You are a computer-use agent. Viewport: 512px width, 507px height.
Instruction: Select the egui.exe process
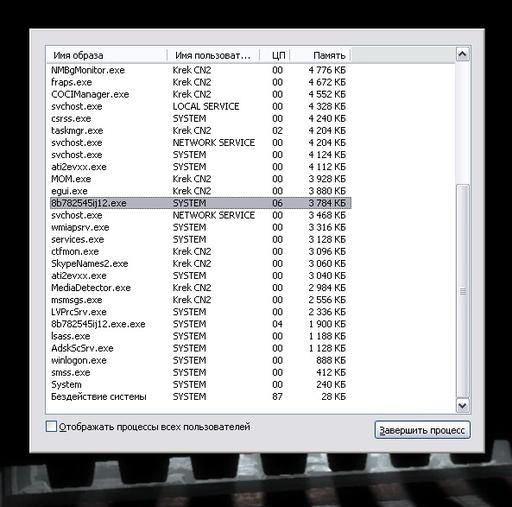tap(200, 191)
